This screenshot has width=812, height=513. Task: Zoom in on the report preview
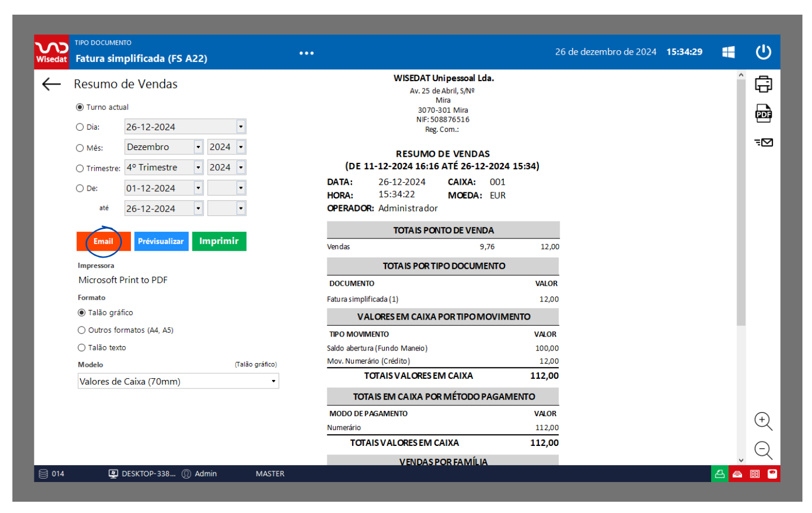[763, 421]
